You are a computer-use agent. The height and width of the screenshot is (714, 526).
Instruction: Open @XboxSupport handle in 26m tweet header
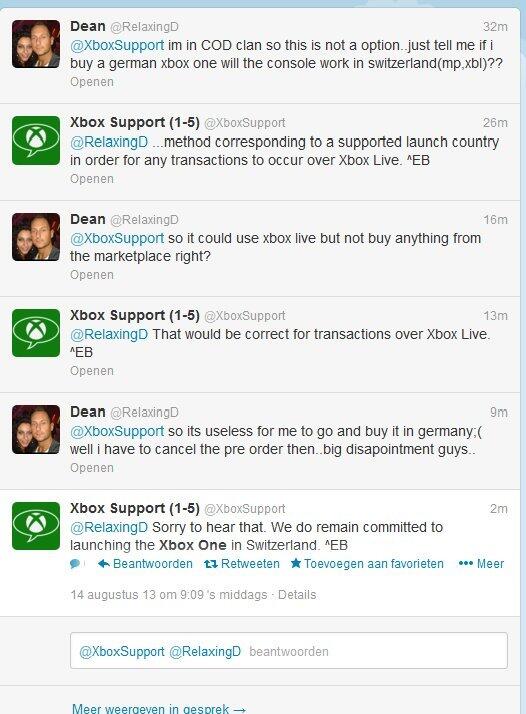pyautogui.click(x=245, y=123)
